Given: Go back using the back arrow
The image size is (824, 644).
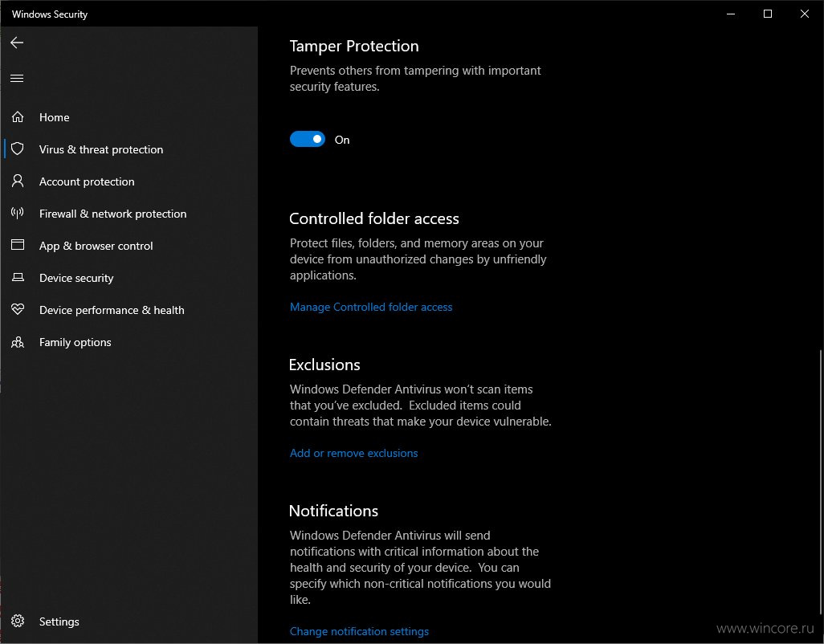Looking at the screenshot, I should (x=17, y=43).
